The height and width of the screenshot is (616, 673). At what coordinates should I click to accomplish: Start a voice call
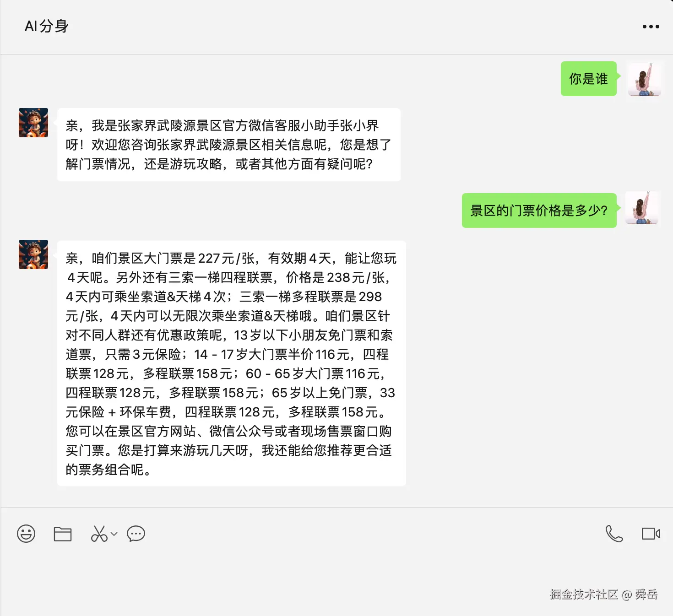tap(614, 534)
